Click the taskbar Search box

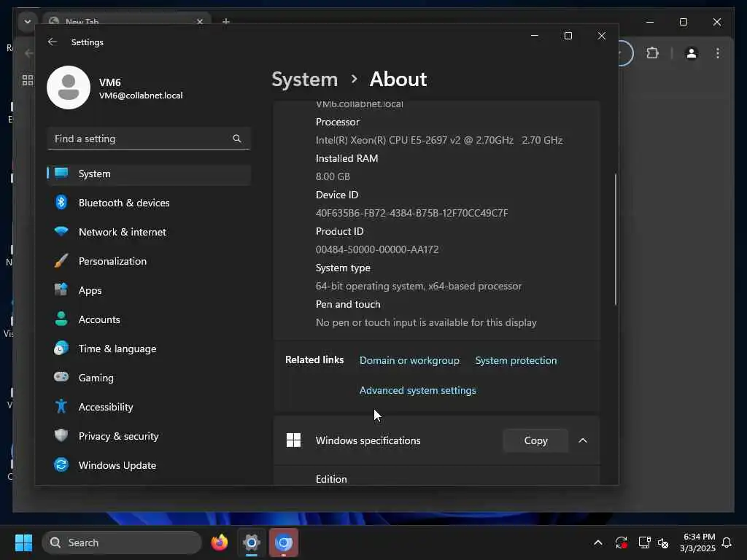tap(122, 542)
